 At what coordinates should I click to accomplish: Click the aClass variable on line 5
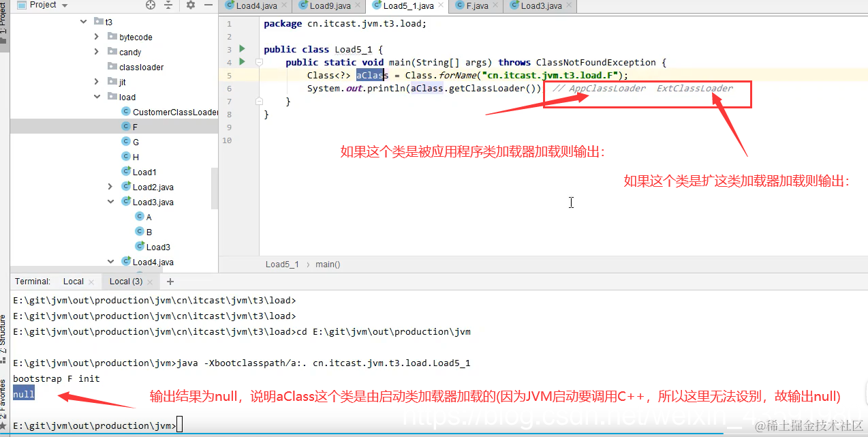[x=372, y=76]
